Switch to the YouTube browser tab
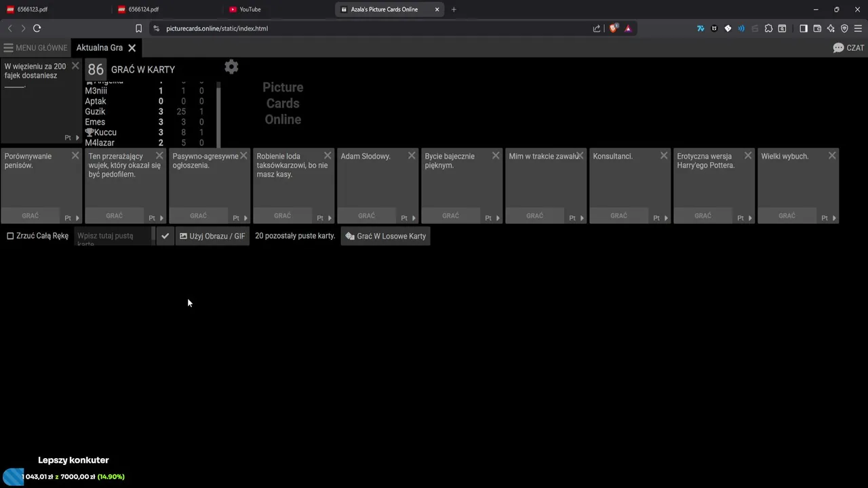The image size is (868, 488). pos(278,9)
